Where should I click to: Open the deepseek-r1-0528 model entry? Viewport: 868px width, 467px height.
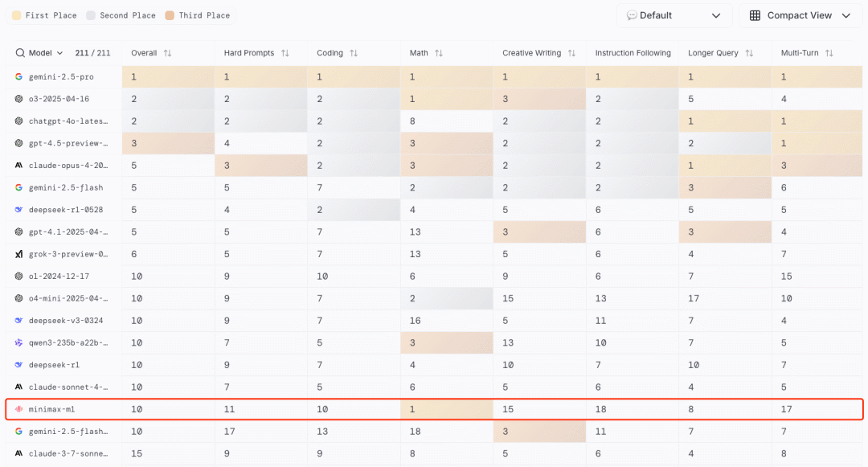point(66,210)
